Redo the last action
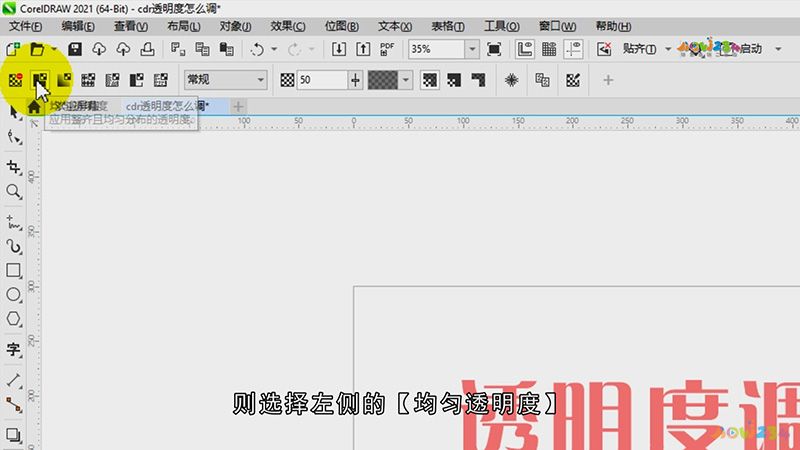This screenshot has width=800, height=450. (x=294, y=49)
